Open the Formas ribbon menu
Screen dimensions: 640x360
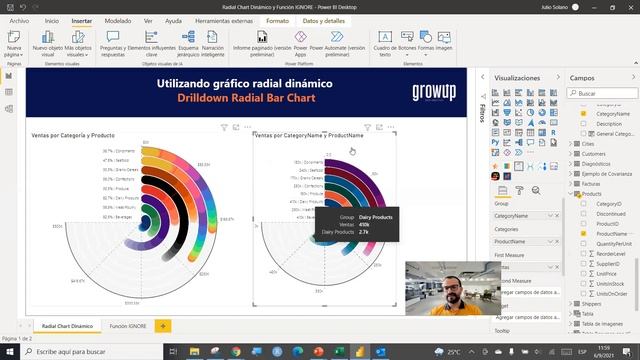point(426,43)
